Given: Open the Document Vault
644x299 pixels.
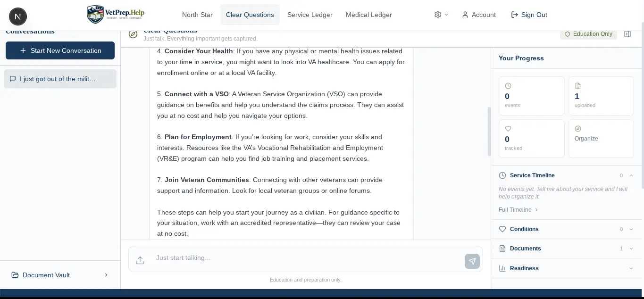Looking at the screenshot, I should point(60,275).
